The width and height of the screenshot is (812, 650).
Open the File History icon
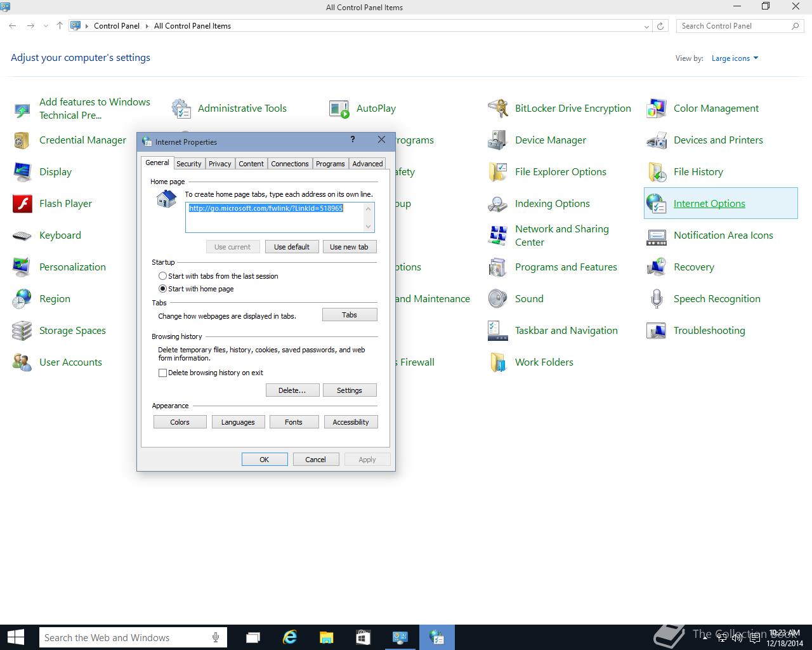pyautogui.click(x=657, y=172)
